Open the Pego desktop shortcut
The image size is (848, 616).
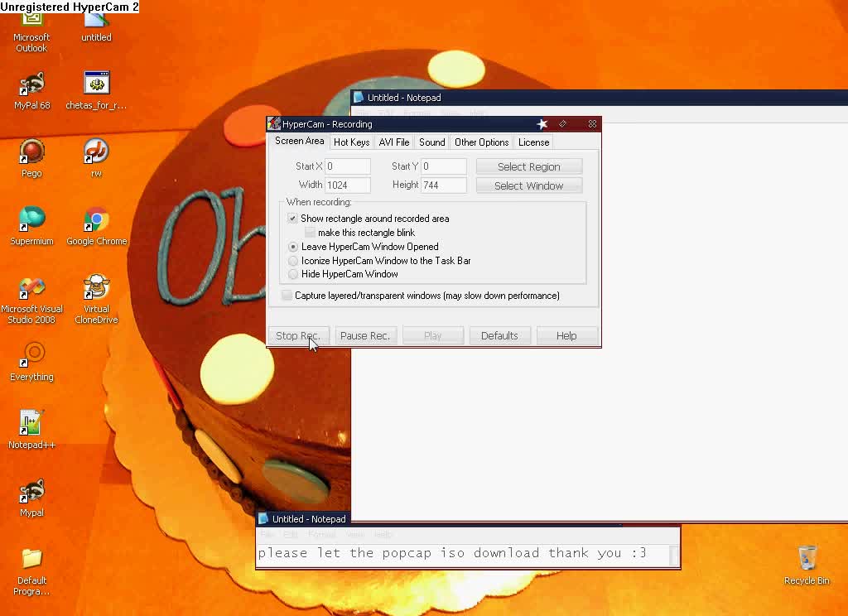click(x=32, y=158)
